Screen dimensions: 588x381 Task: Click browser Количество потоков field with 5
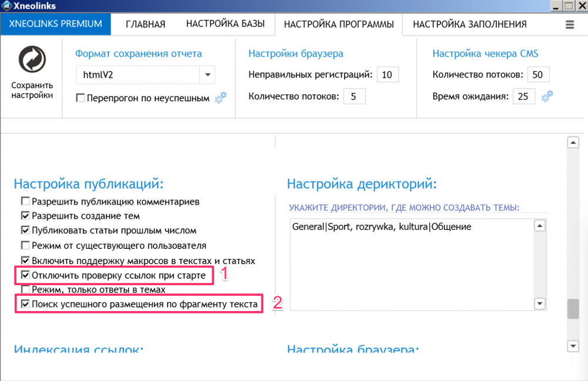coord(355,97)
